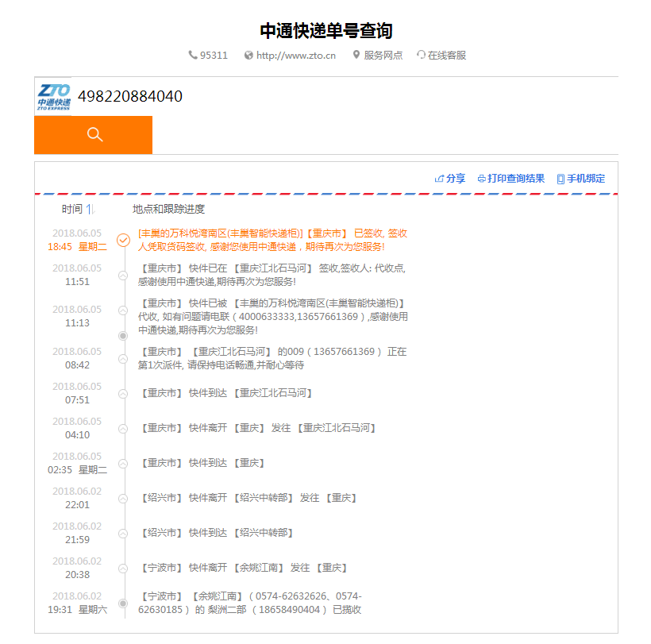Click timeline marker for 11:51 entry
651x644 pixels.
coord(123,276)
